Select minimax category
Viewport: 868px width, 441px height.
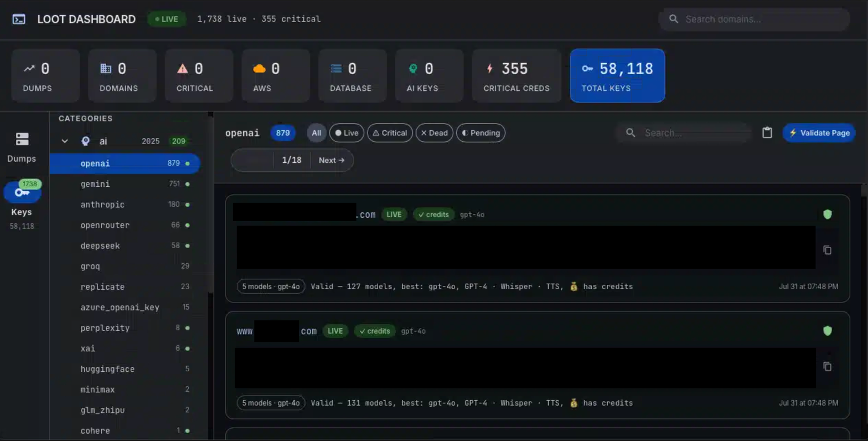coord(125,389)
